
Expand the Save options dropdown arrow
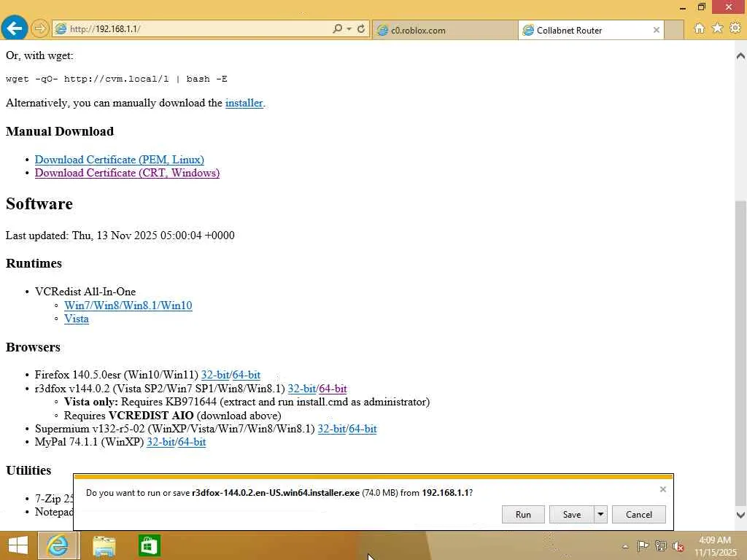coord(601,514)
